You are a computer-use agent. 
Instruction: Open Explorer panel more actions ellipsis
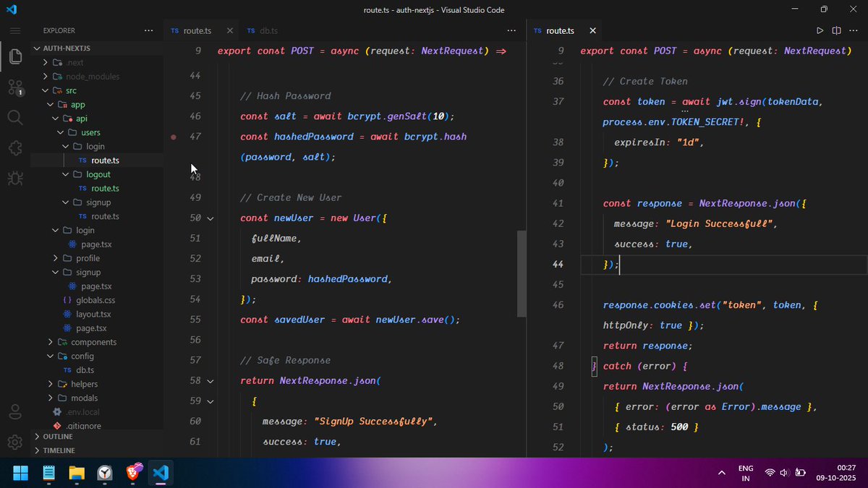click(149, 31)
